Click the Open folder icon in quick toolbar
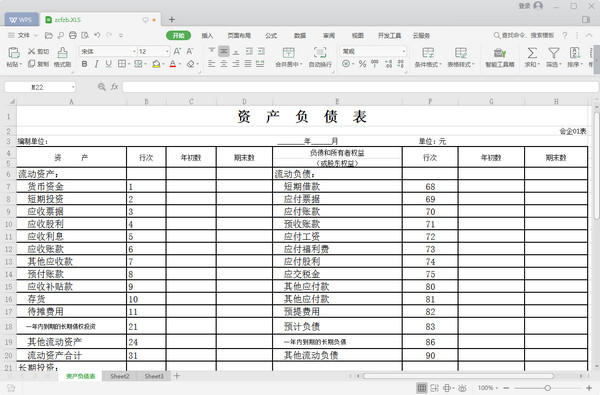The height and width of the screenshot is (395, 600). [49, 35]
